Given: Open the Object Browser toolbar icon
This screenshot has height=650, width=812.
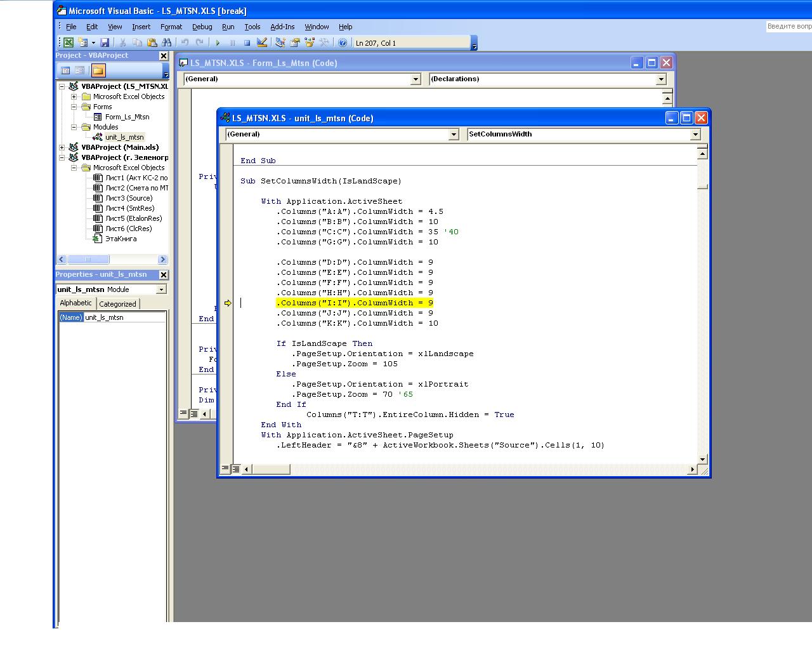Looking at the screenshot, I should coord(309,43).
